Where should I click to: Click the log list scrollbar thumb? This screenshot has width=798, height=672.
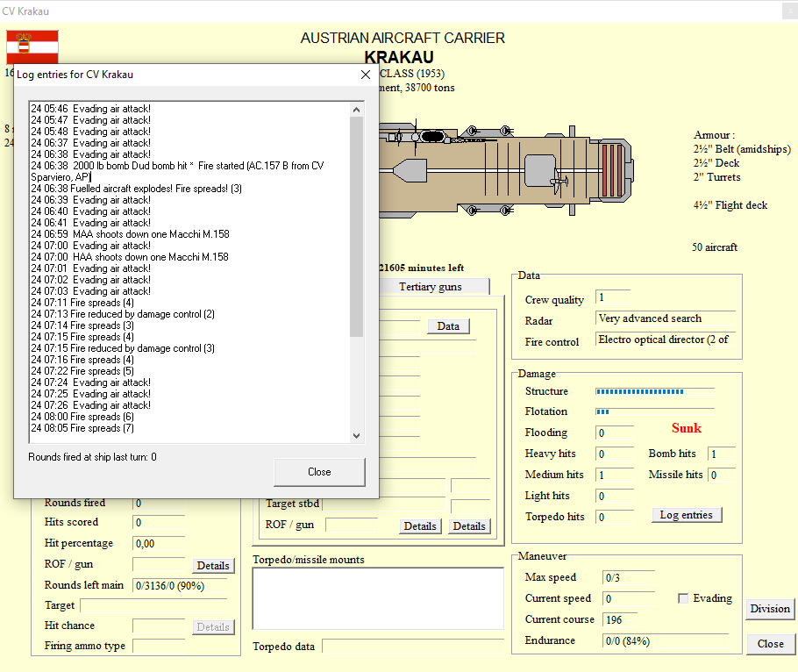356,226
